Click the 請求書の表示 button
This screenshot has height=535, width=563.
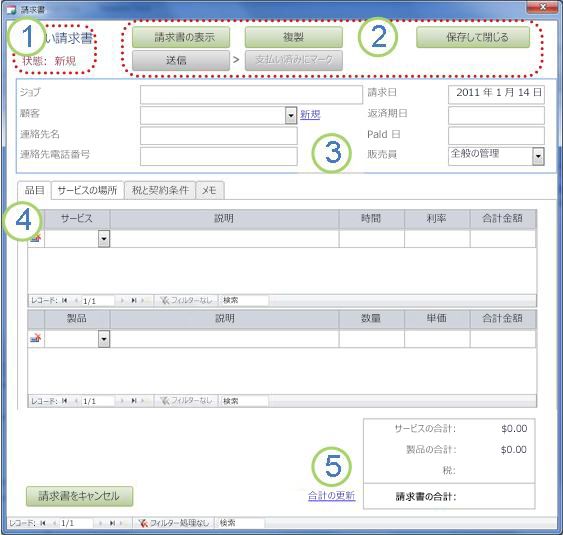tap(181, 37)
